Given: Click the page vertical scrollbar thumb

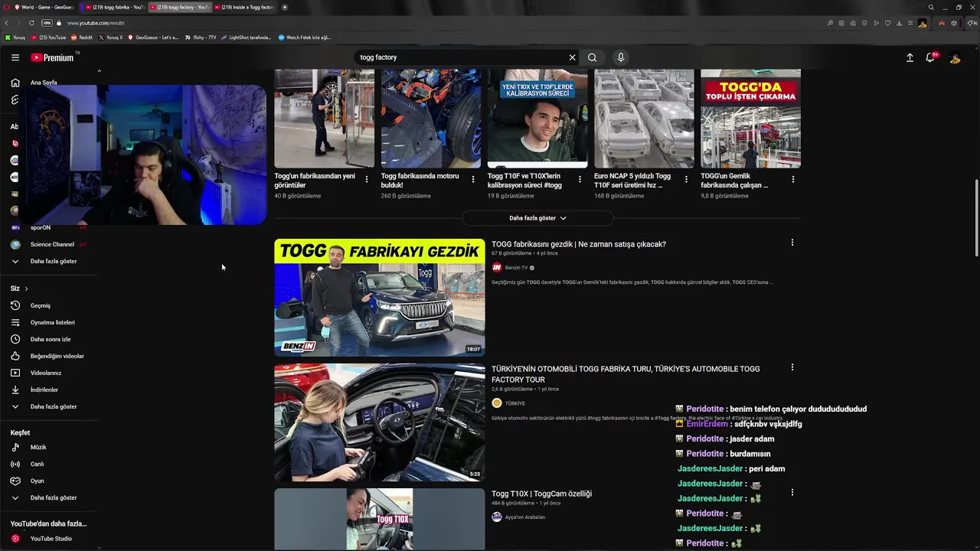Looking at the screenshot, I should 976,218.
